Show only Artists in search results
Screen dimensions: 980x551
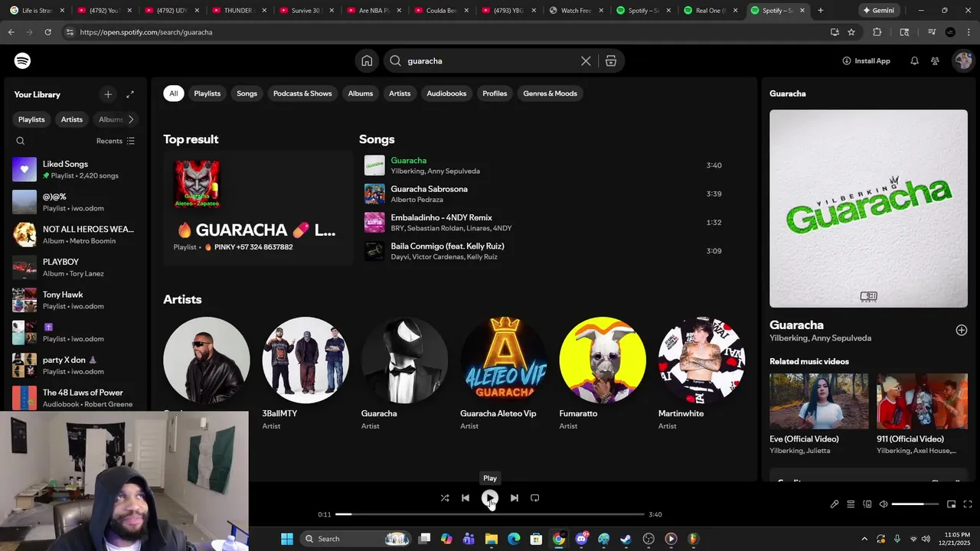[400, 93]
